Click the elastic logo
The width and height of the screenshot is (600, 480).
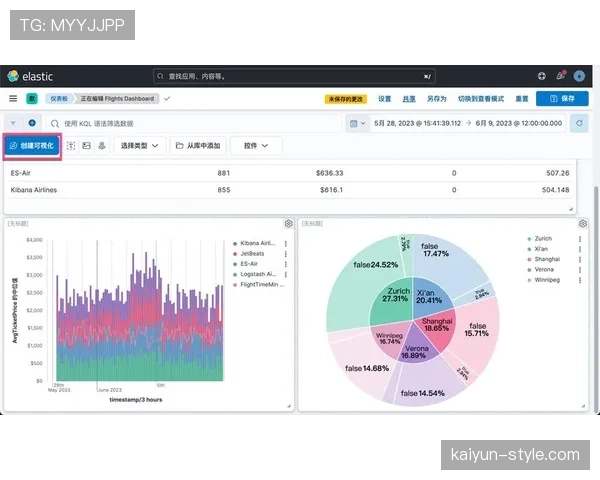tap(30, 76)
